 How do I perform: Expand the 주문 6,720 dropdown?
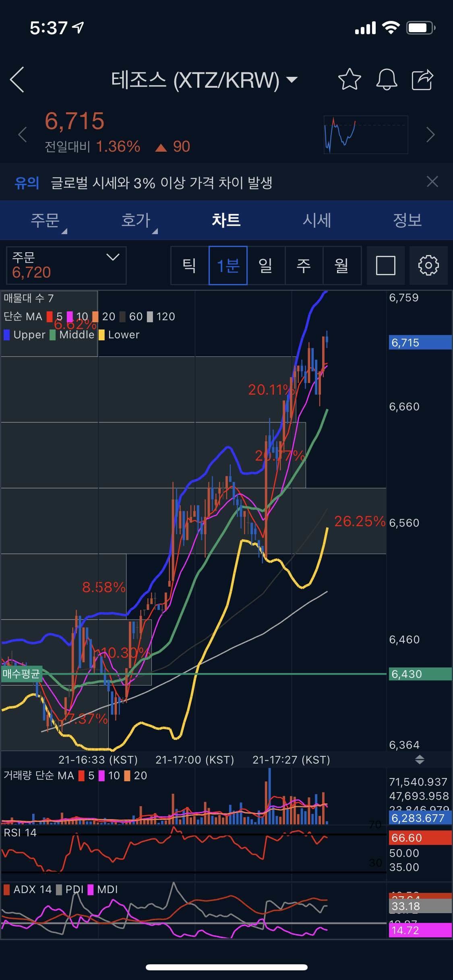tap(66, 266)
